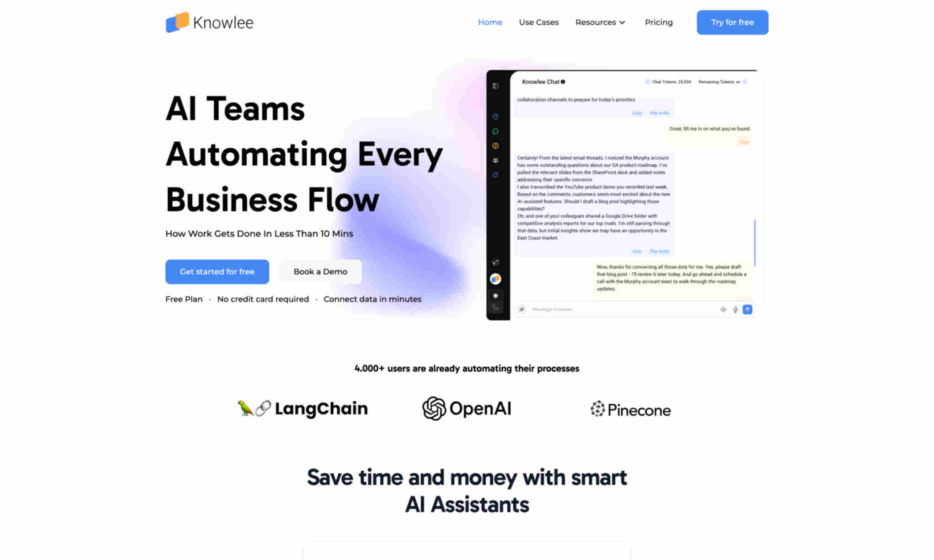Open the Use Cases menu item
The width and height of the screenshot is (934, 560).
pyautogui.click(x=538, y=22)
